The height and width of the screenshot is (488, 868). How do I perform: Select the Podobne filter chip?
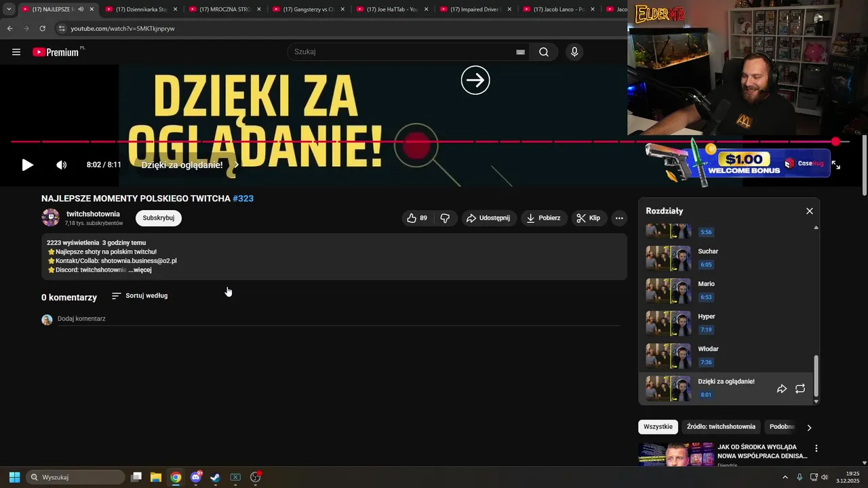click(782, 427)
